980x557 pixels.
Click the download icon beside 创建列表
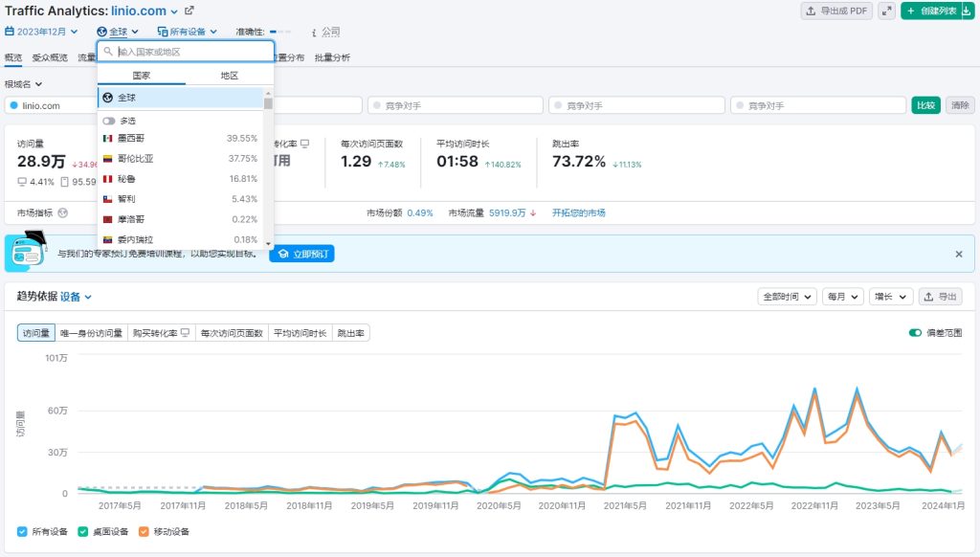click(x=967, y=11)
